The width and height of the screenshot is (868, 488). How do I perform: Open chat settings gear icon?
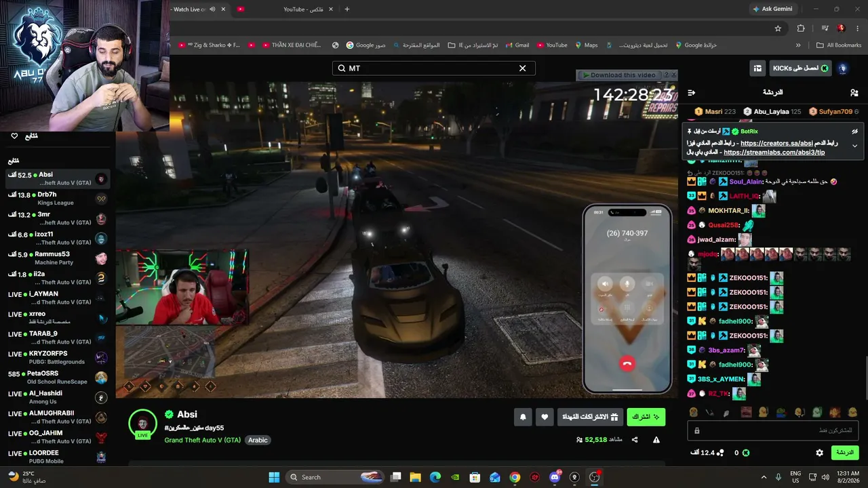click(x=819, y=453)
